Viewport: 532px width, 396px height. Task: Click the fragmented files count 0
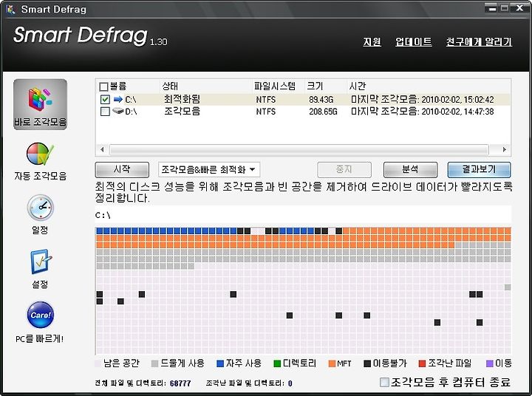[x=290, y=383]
